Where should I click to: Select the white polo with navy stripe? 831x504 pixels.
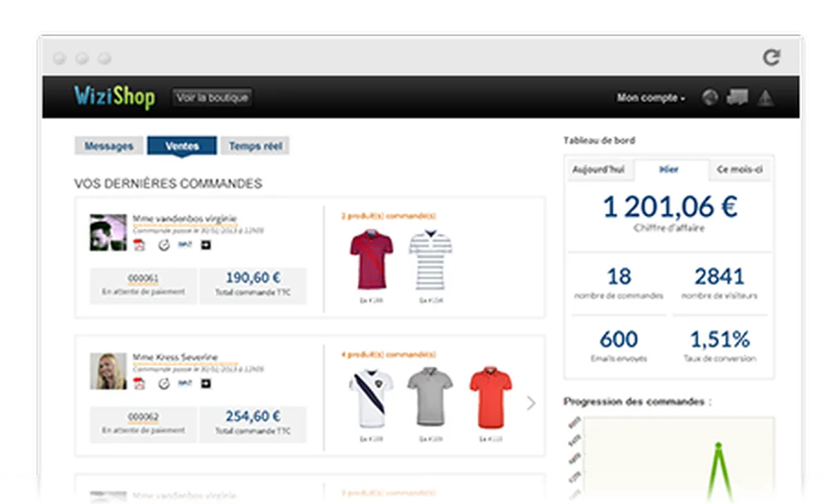(x=371, y=397)
